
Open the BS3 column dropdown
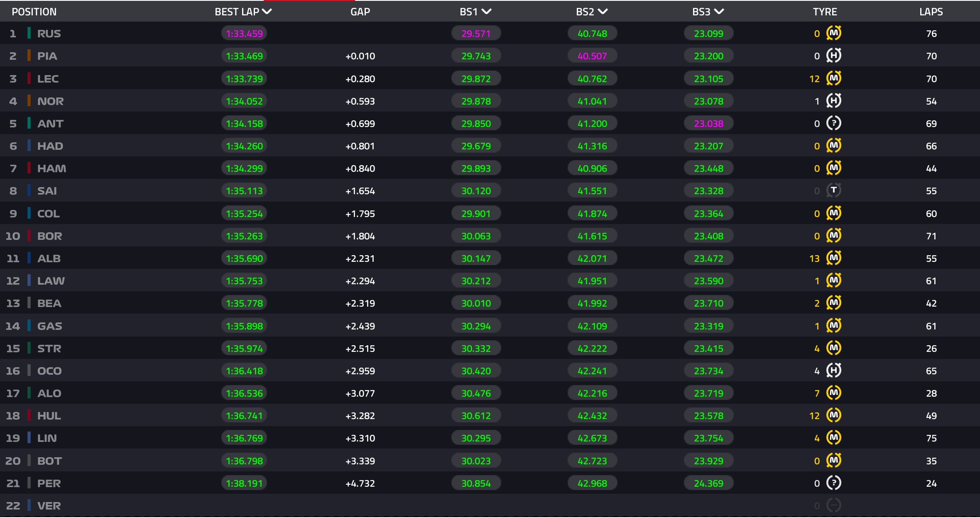tap(719, 12)
